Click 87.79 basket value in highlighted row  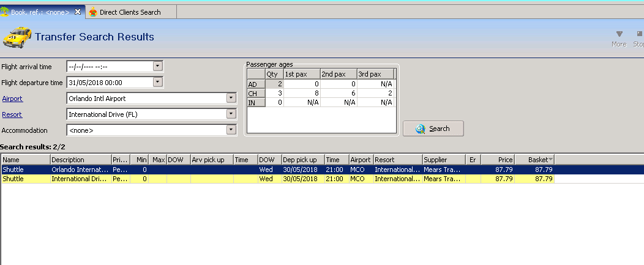pyautogui.click(x=544, y=170)
